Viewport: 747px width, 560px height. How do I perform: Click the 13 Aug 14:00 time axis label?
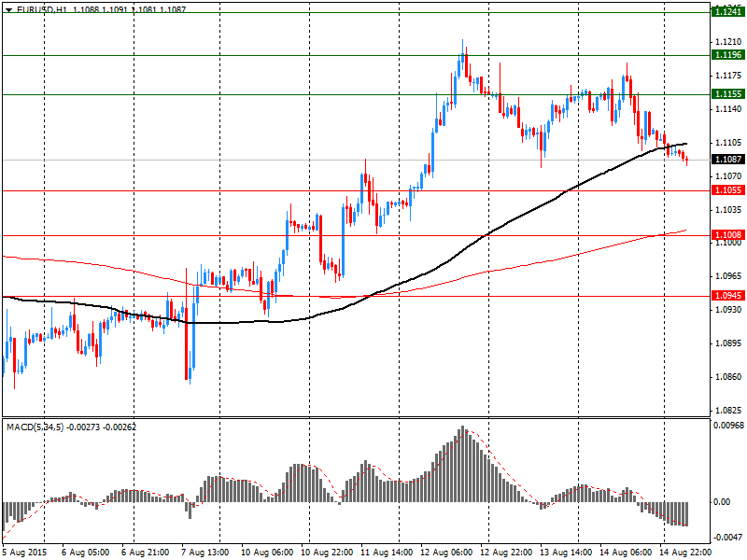point(567,553)
